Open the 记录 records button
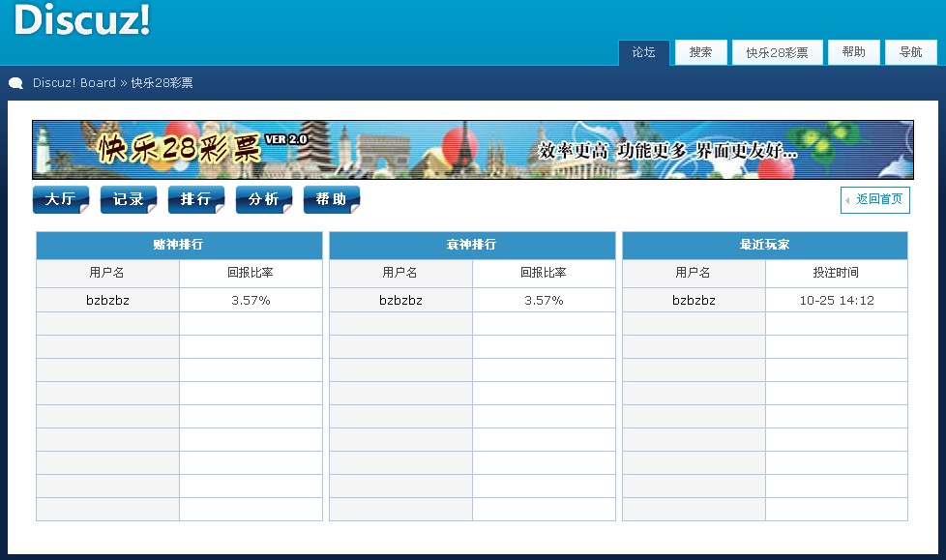Viewport: 946px width, 560px height. [x=129, y=199]
